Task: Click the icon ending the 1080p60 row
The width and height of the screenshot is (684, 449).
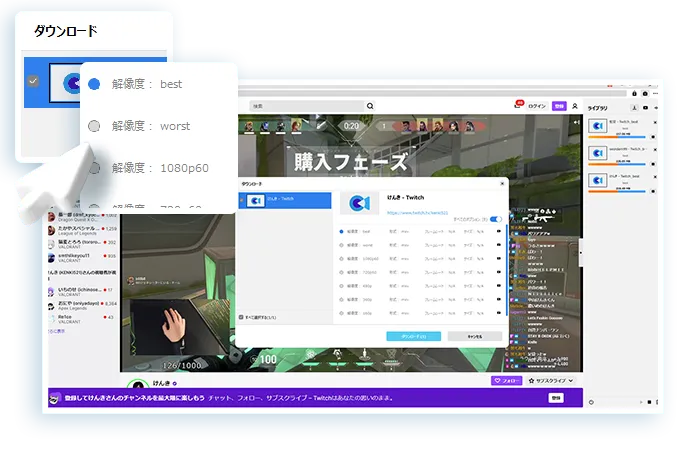Action: (498, 258)
